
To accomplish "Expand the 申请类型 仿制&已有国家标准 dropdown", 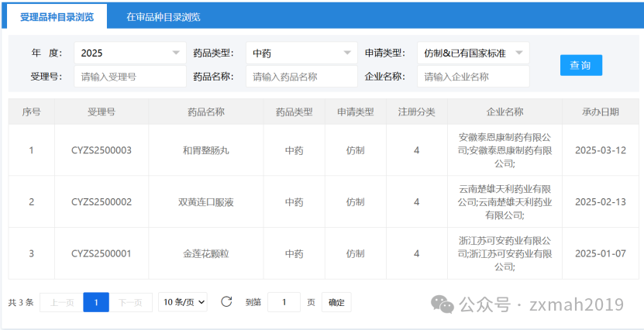I will pos(474,53).
